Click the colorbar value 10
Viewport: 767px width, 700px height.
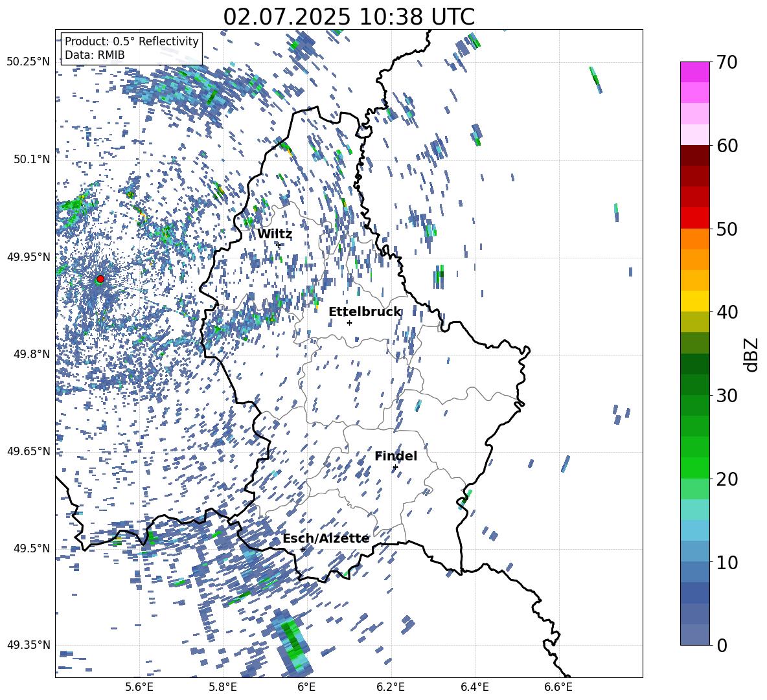pyautogui.click(x=727, y=562)
